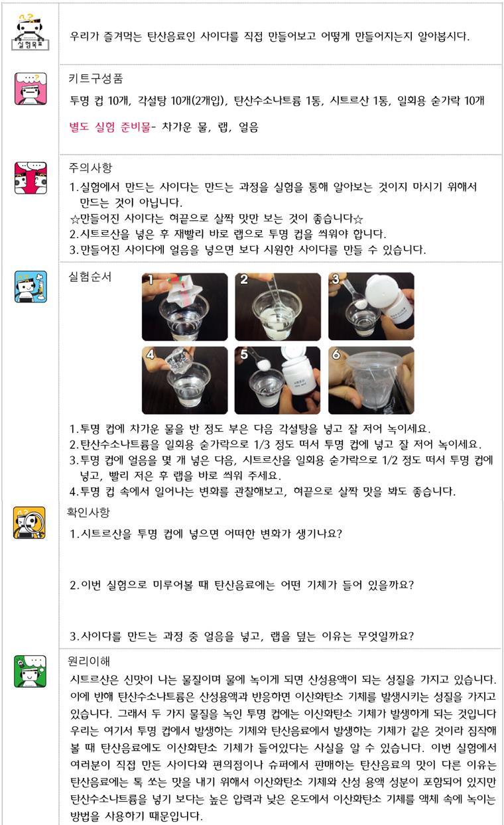Screen dimensions: 504x825
Task: Click the orange 확인사항 magnifier robot icon
Action: click(x=30, y=523)
